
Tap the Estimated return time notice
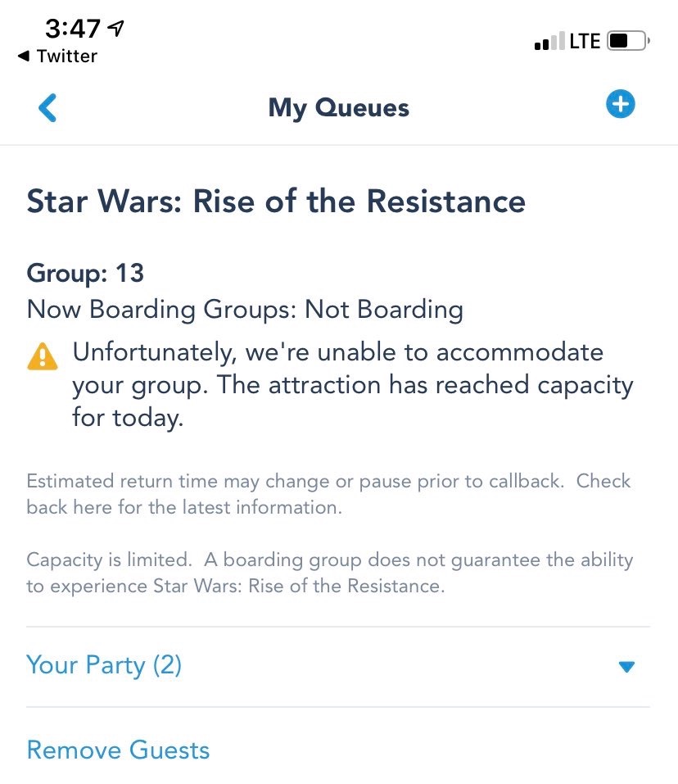(x=328, y=493)
